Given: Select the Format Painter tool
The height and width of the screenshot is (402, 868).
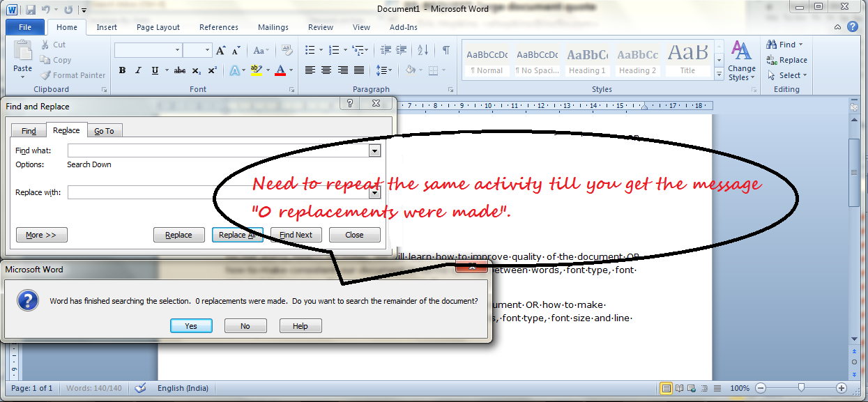Looking at the screenshot, I should [73, 75].
